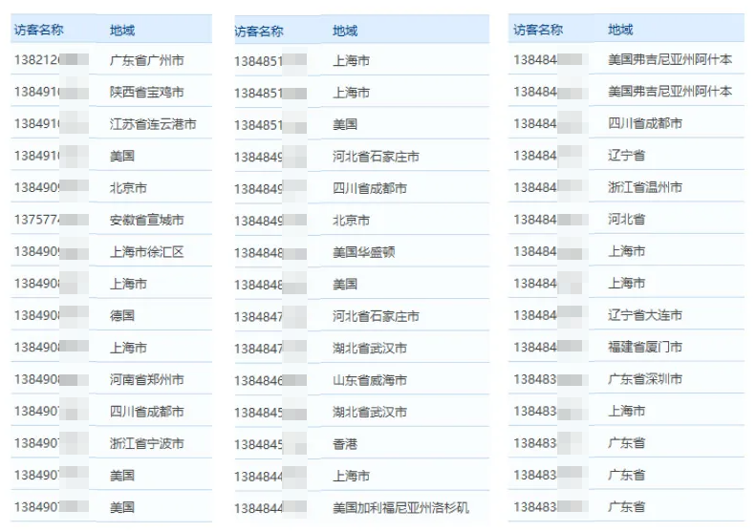The width and height of the screenshot is (756, 532).
Task: Click the 浙江省宁波市 region entry
Action: pos(146,443)
